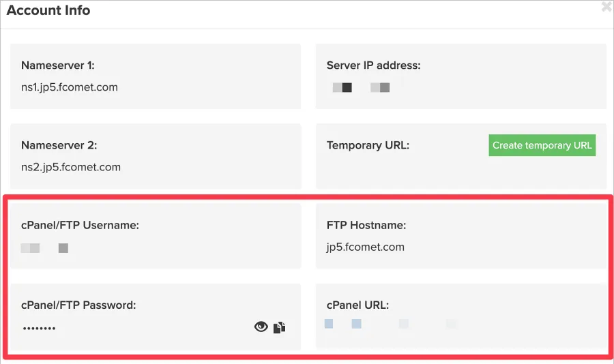Click the Server IP address label
Viewport: 614px width, 364px height.
(x=374, y=65)
